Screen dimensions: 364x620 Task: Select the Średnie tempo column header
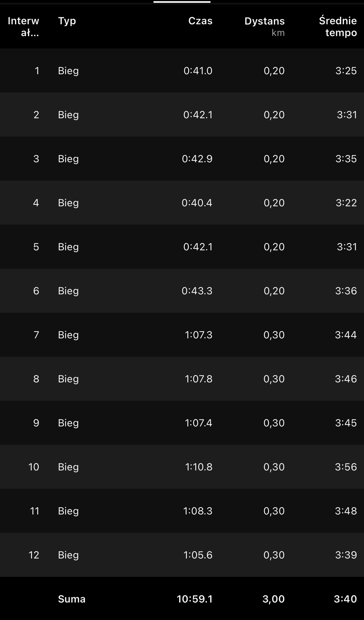pos(338,27)
